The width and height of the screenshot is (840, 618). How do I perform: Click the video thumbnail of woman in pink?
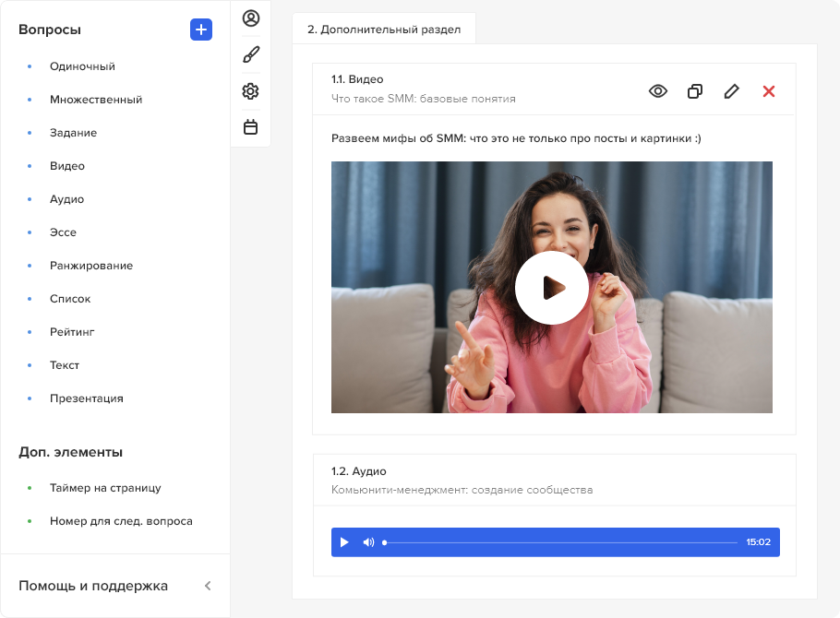pyautogui.click(x=552, y=287)
